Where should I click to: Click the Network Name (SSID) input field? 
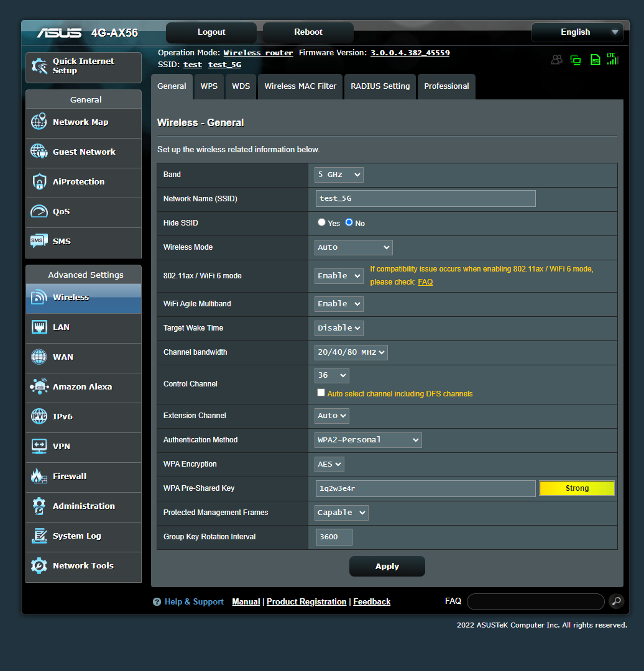point(426,199)
